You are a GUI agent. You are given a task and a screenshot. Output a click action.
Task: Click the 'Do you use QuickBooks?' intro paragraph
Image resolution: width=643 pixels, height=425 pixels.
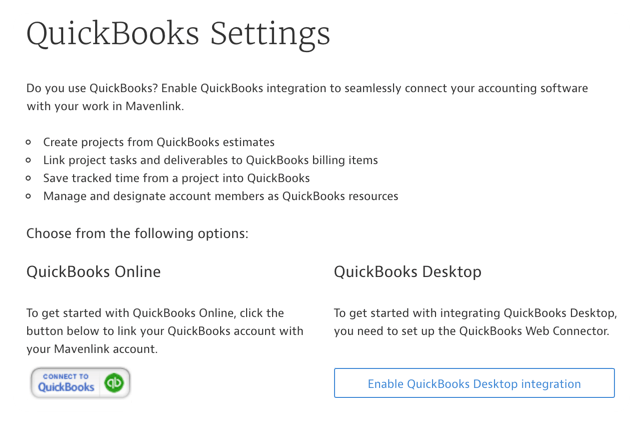pyautogui.click(x=307, y=97)
